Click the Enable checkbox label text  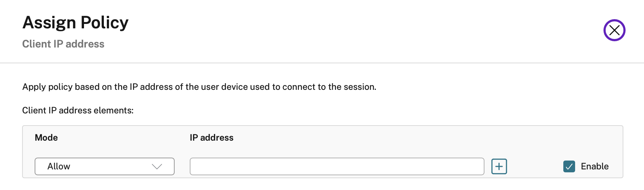click(x=594, y=166)
